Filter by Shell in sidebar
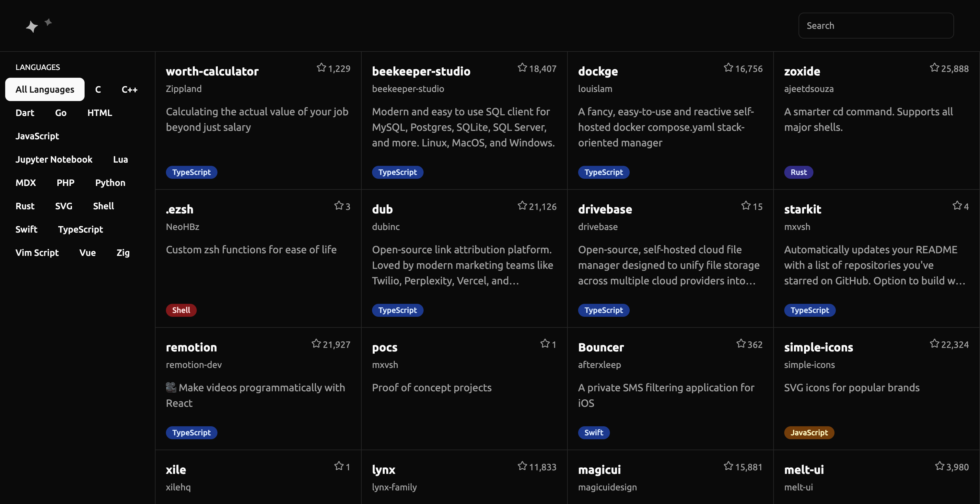The width and height of the screenshot is (980, 504). tap(103, 206)
